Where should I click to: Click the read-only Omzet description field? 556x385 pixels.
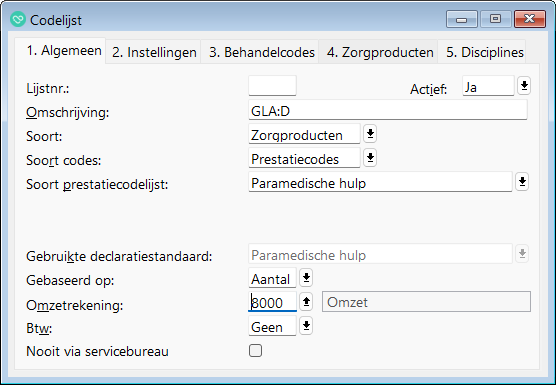pos(426,302)
